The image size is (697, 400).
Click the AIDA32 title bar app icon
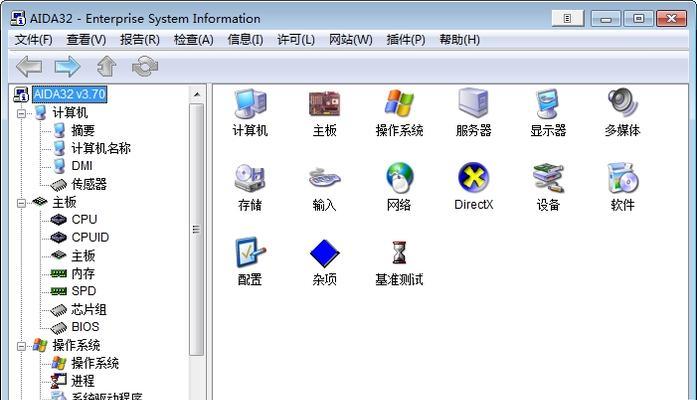[18, 18]
